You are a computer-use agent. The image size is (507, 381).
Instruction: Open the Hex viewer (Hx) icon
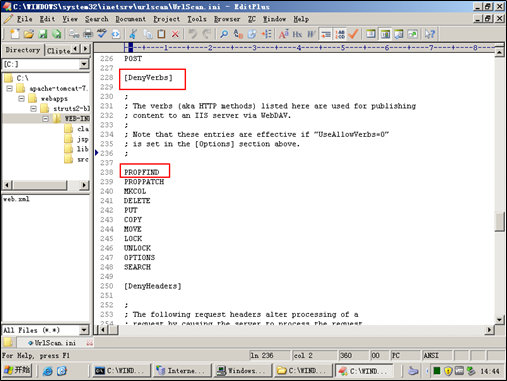(297, 34)
